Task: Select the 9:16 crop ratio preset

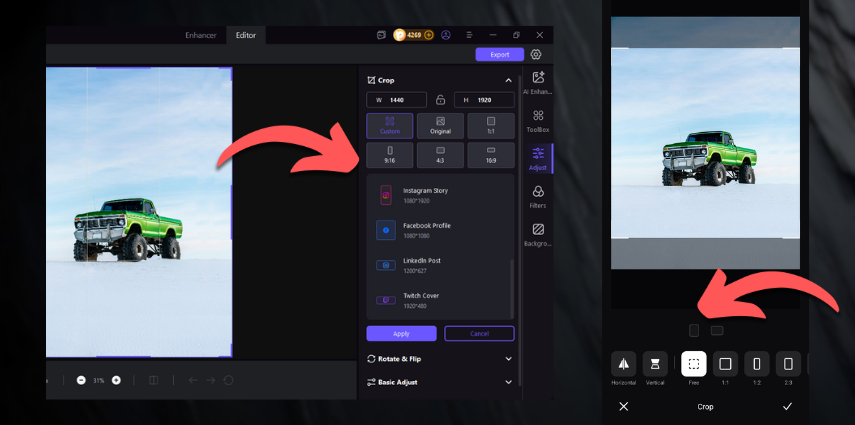Action: point(390,154)
